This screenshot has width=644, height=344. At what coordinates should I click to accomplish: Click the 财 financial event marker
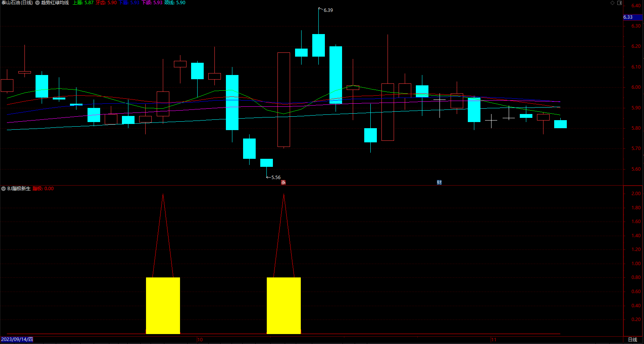(439, 183)
